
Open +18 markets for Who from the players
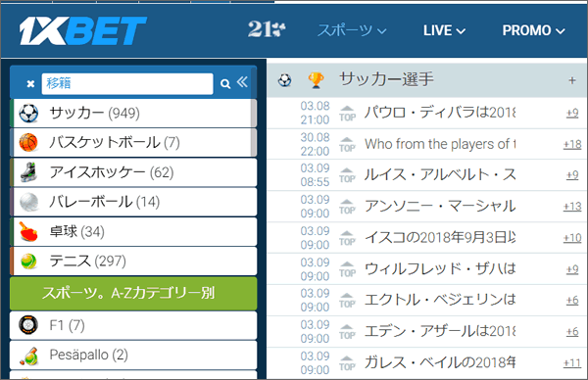[x=572, y=144]
